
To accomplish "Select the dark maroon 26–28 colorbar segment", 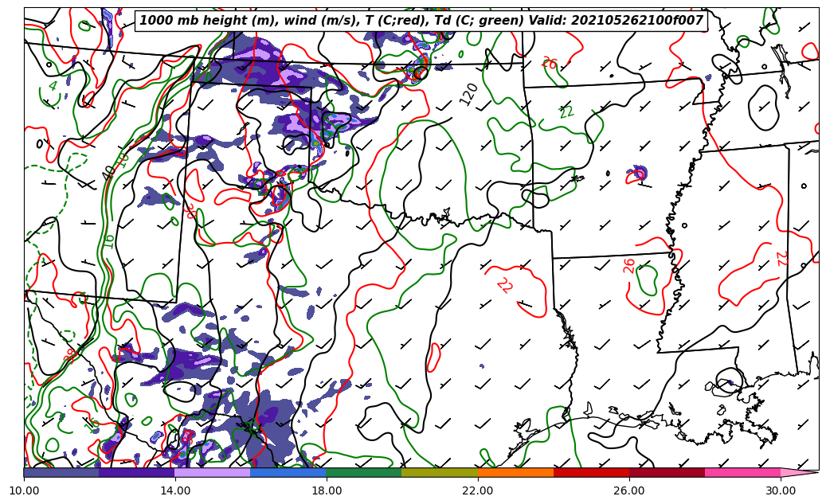I will [667, 472].
